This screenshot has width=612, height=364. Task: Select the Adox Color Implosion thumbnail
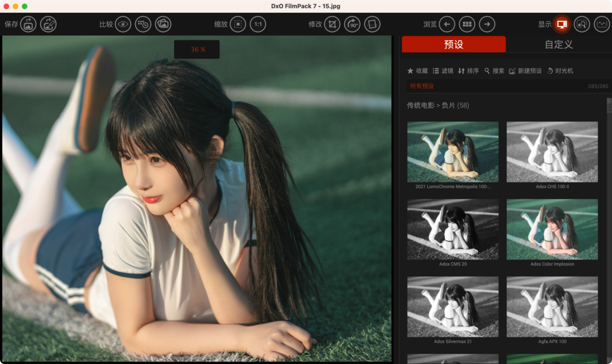click(552, 229)
